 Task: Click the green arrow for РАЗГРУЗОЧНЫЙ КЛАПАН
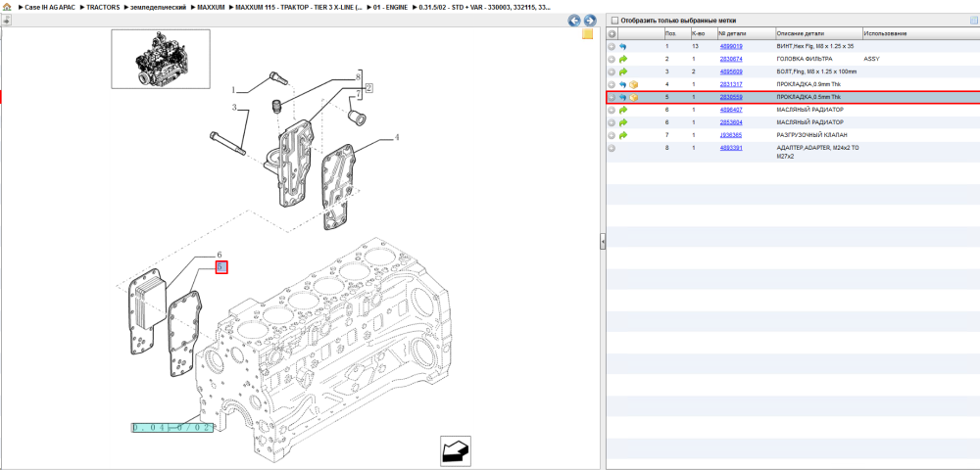(623, 135)
